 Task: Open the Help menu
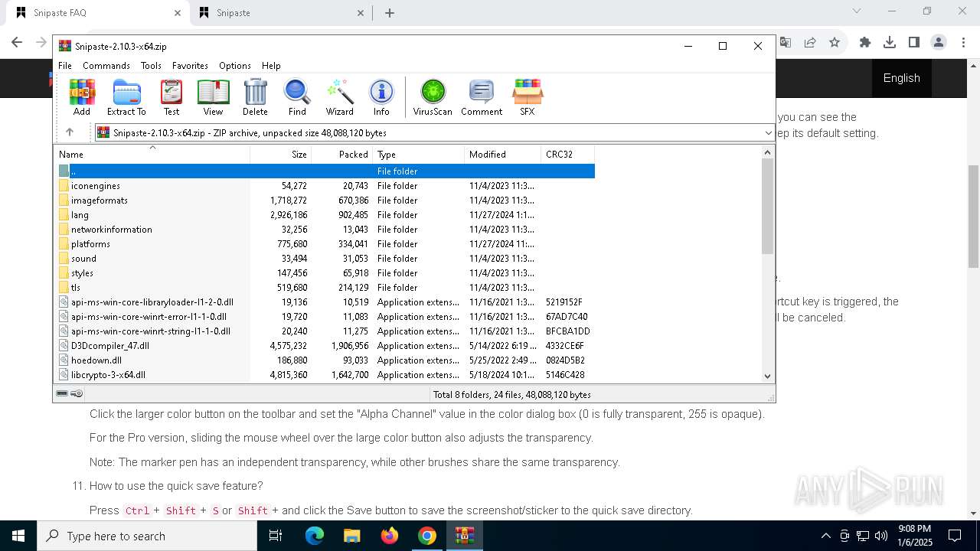(271, 66)
